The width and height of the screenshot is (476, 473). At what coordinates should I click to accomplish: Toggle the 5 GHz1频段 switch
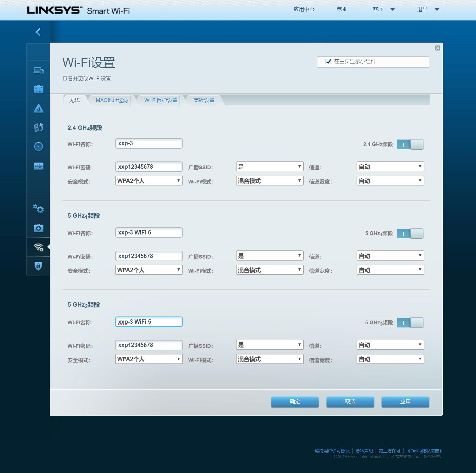point(410,234)
